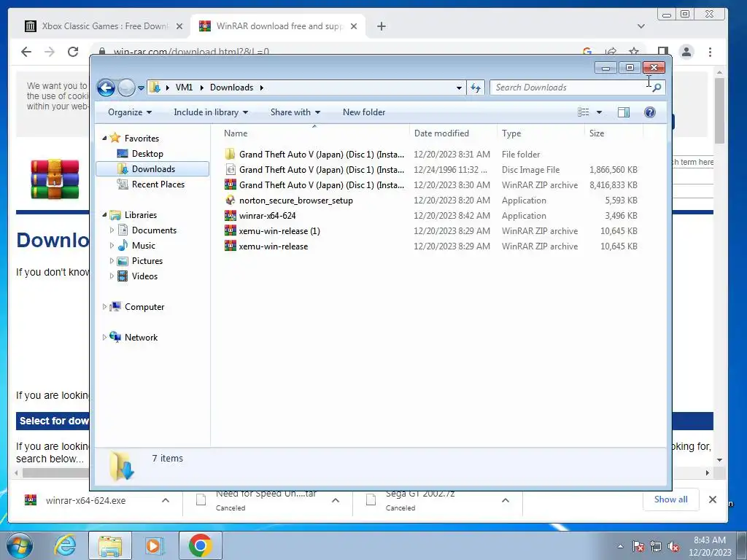This screenshot has height=560, width=747.
Task: Expand the Network node
Action: (104, 337)
